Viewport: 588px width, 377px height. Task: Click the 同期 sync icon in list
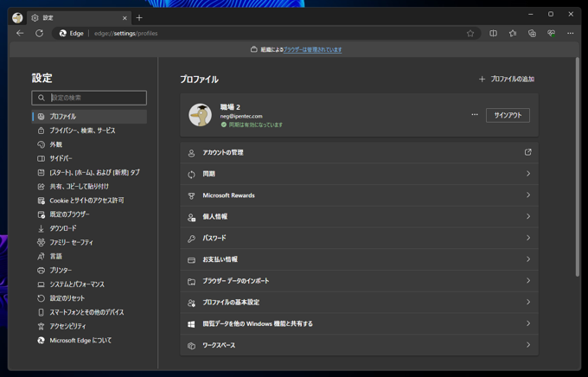pos(191,175)
